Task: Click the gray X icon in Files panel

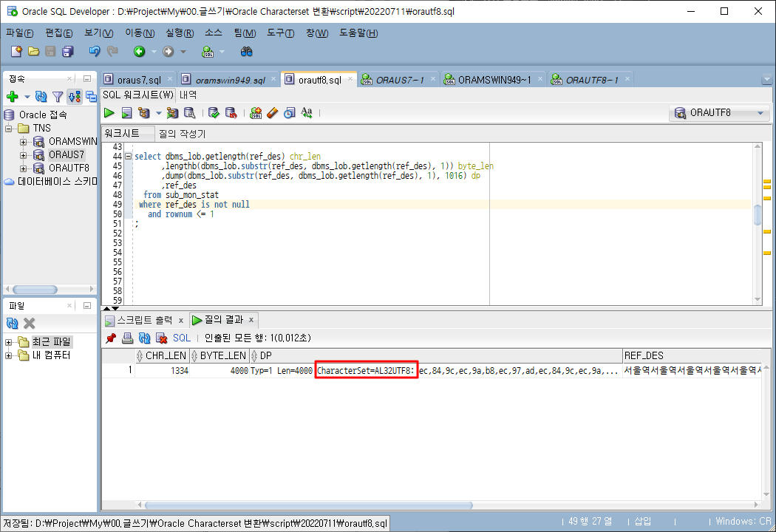Action: (30, 323)
